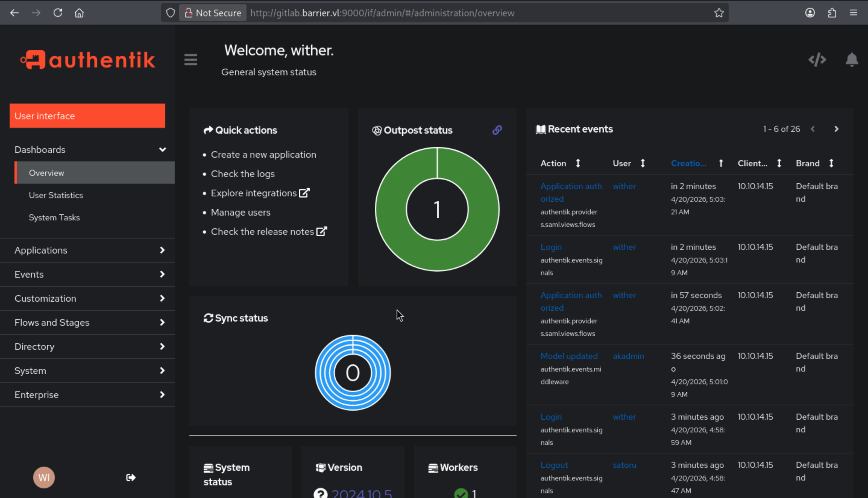The height and width of the screenshot is (498, 868).
Task: Toggle sidebar with the hamburger icon
Action: tap(191, 60)
